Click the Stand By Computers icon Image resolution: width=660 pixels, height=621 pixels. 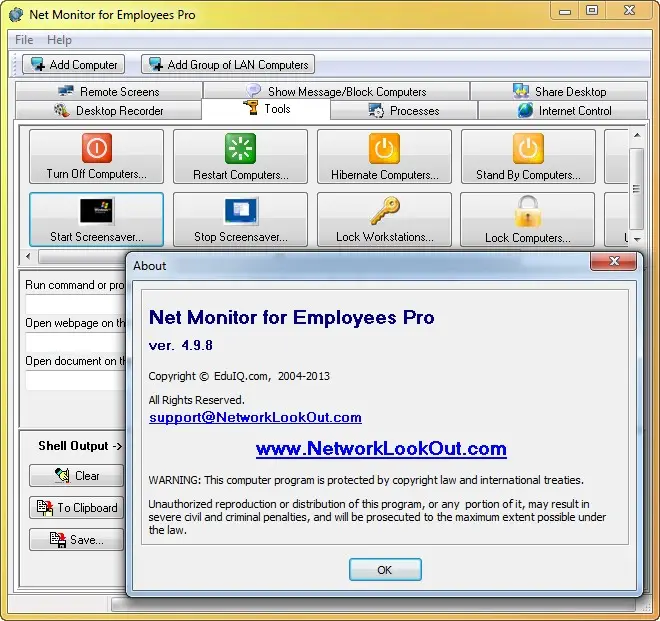528,148
